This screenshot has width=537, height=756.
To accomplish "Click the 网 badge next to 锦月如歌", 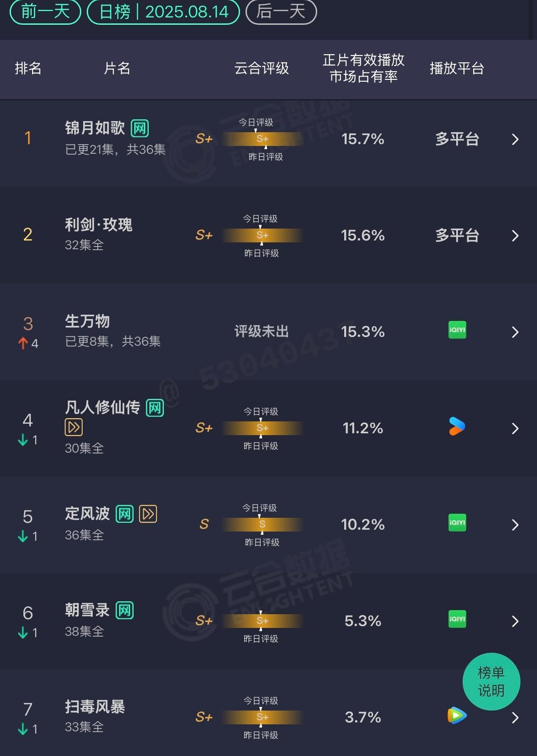I will tap(140, 129).
